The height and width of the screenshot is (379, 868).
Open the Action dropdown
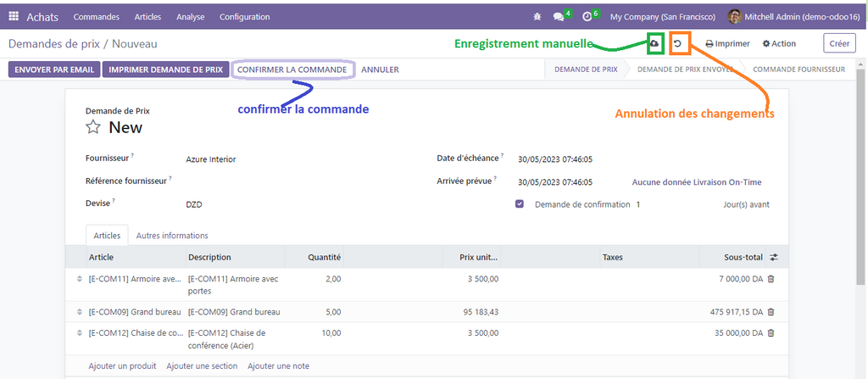coord(779,44)
